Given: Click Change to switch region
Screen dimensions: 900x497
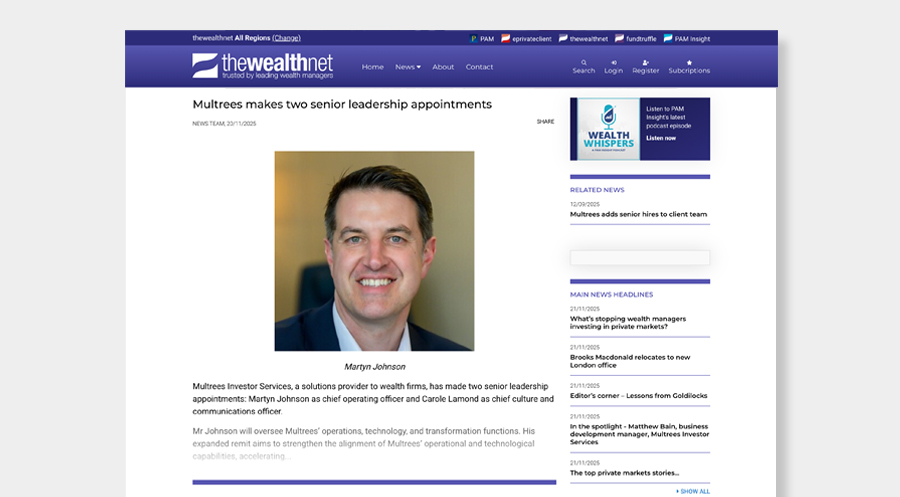Looking at the screenshot, I should tap(286, 38).
